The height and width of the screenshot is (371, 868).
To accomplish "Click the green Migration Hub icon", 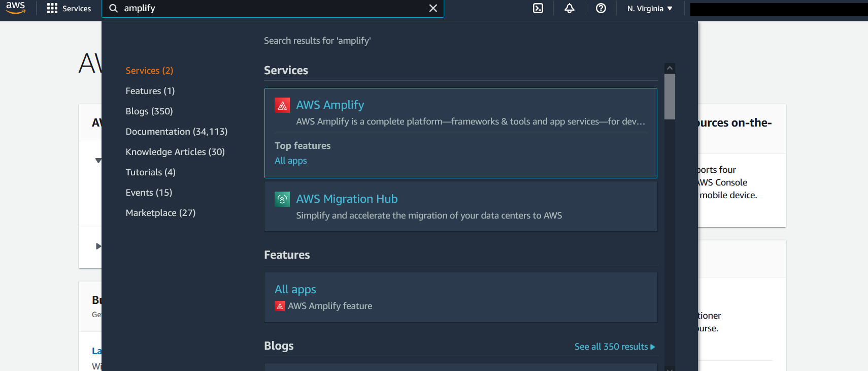I will click(x=282, y=199).
